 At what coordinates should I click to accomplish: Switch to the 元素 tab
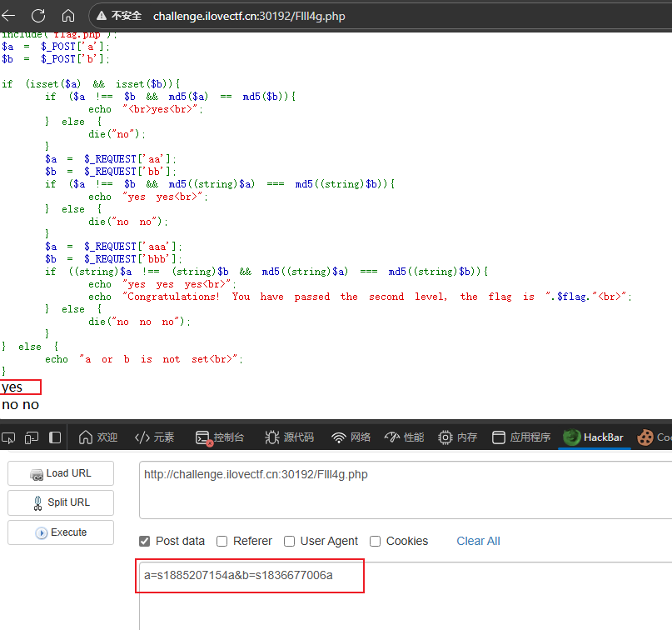[154, 437]
